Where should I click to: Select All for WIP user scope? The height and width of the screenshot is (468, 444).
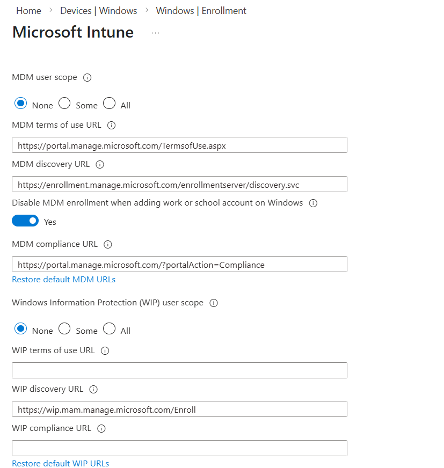(x=109, y=329)
